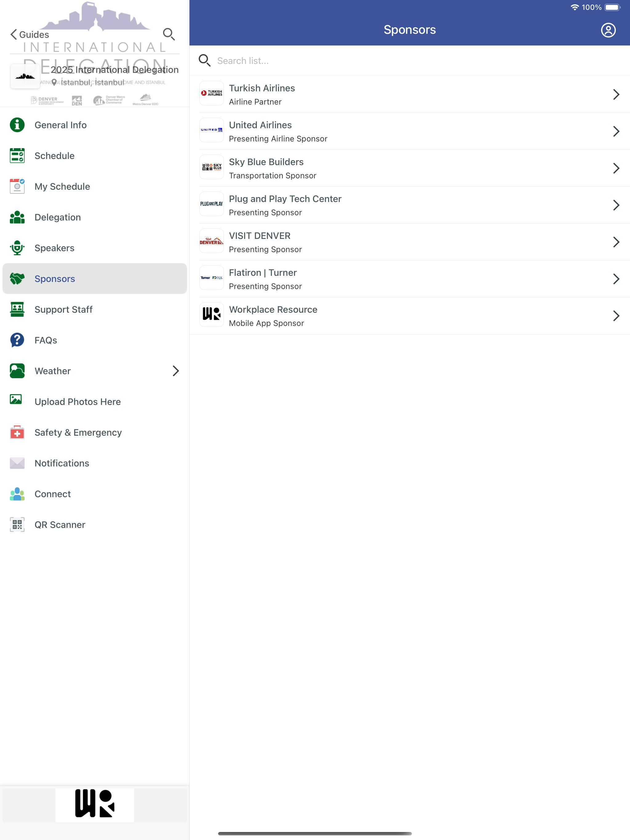Tap the Flatiron Turner logo

[212, 277]
